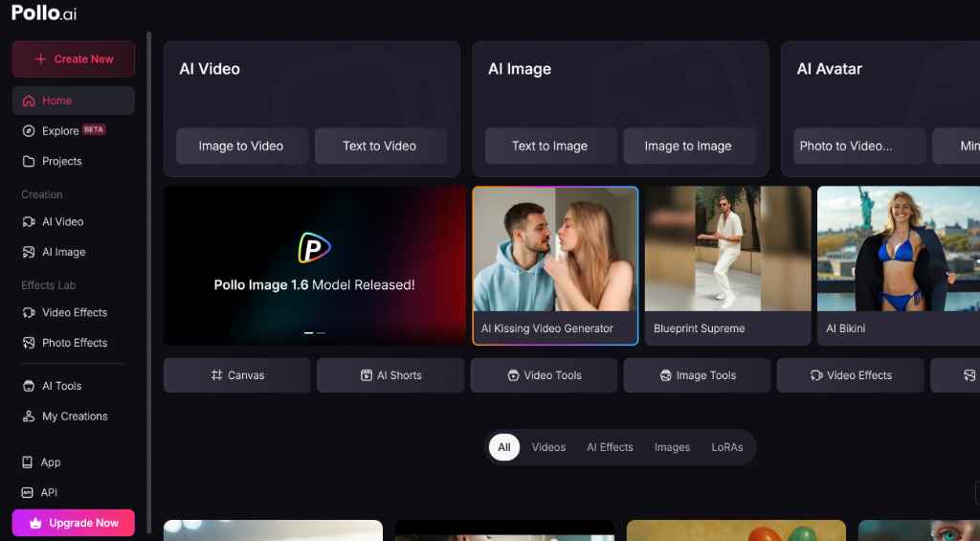
Task: Choose Image to Image
Action: [x=689, y=147]
